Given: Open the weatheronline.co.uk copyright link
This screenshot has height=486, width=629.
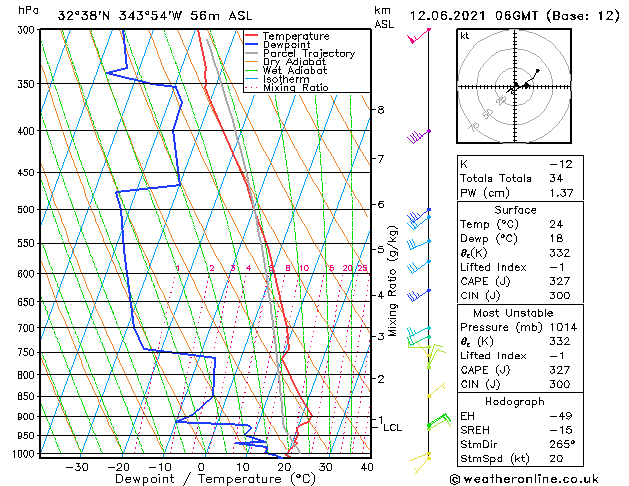Looking at the screenshot, I should pyautogui.click(x=524, y=479).
